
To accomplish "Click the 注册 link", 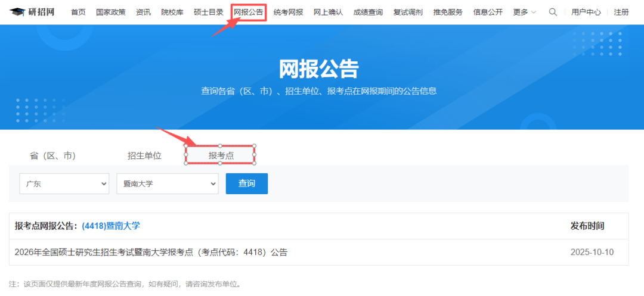I will click(x=621, y=13).
